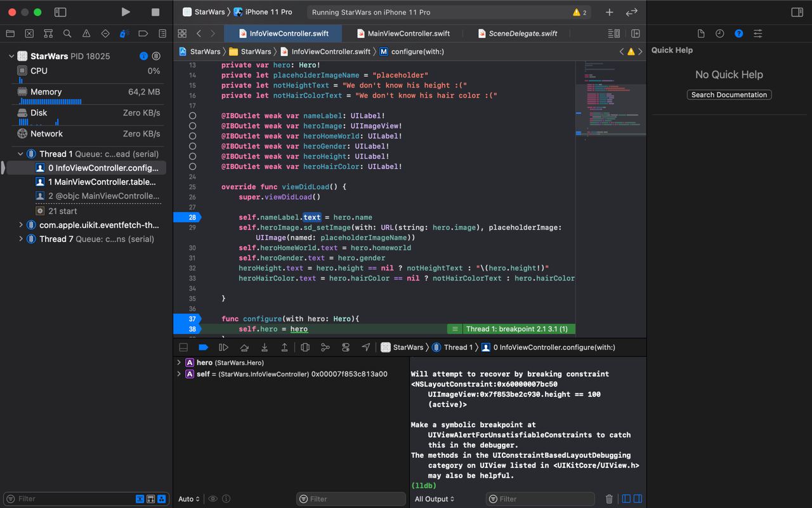Click the Step over button

click(244, 347)
